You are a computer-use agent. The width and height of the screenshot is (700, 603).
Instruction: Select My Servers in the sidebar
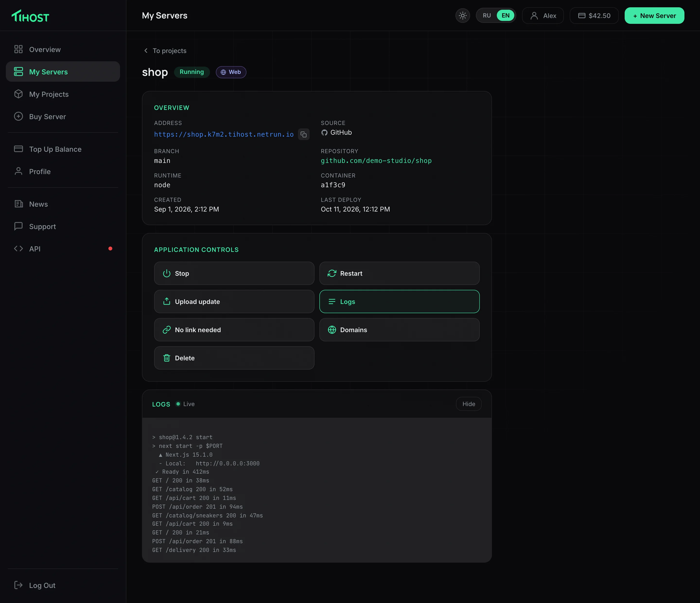[x=63, y=72]
